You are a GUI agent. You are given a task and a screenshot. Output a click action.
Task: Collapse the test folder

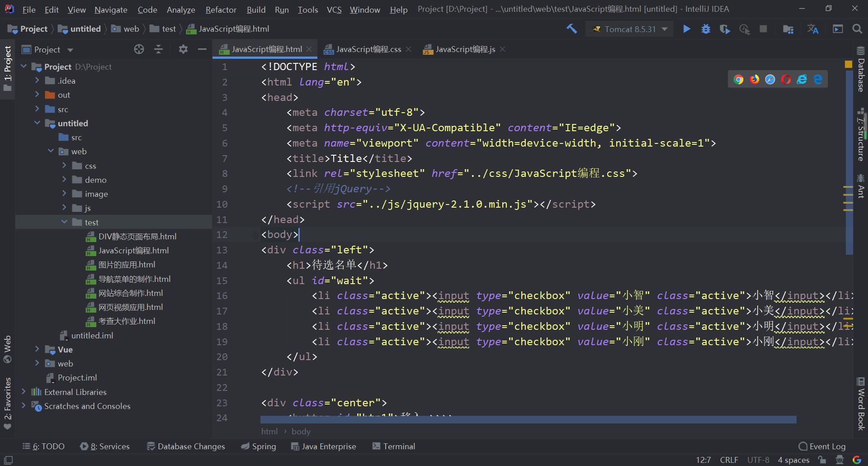click(64, 222)
